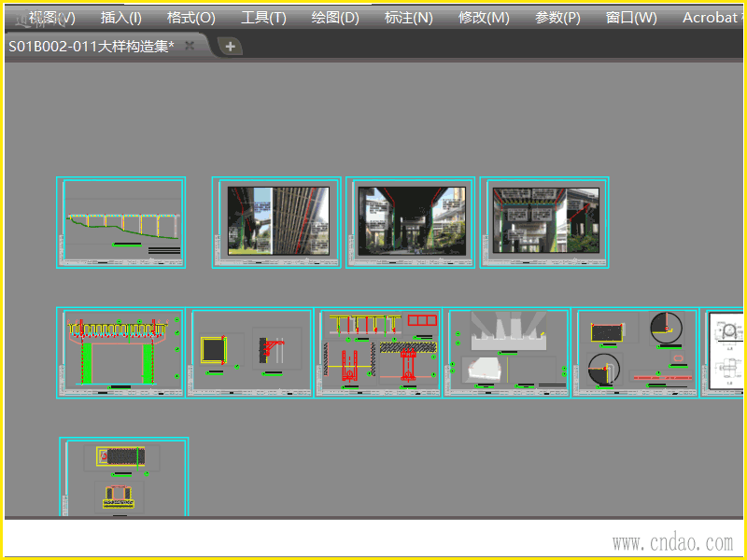The image size is (747, 560).
Task: Select the first photo sheet with bridge underside
Action: pos(276,222)
